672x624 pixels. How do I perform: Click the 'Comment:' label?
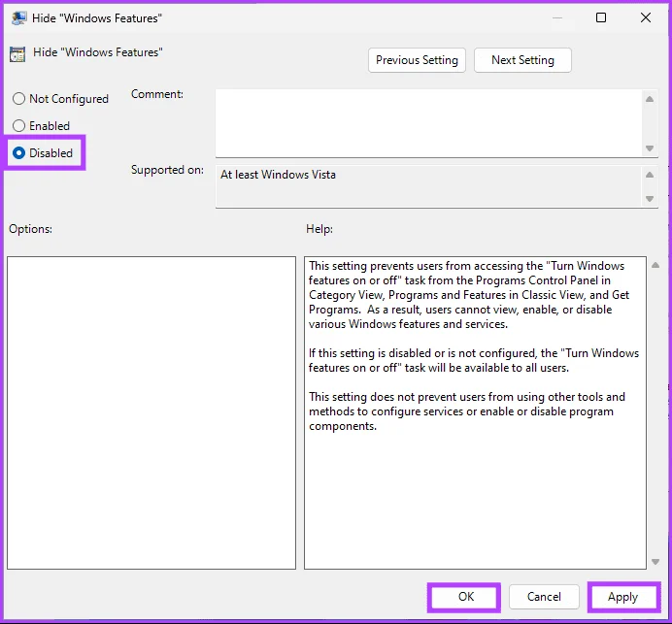(x=157, y=94)
